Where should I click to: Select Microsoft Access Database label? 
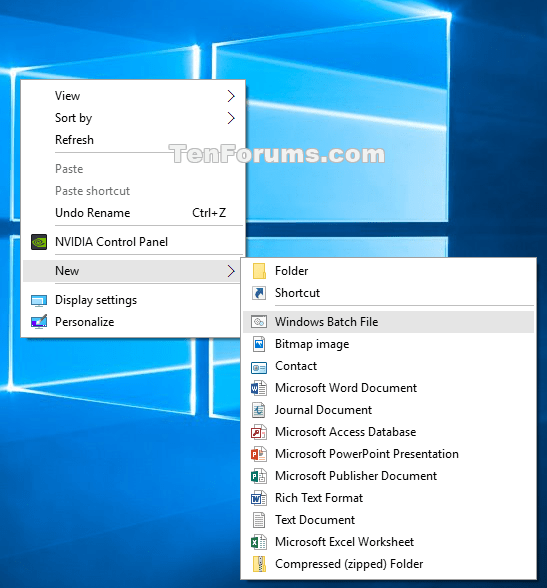point(345,432)
